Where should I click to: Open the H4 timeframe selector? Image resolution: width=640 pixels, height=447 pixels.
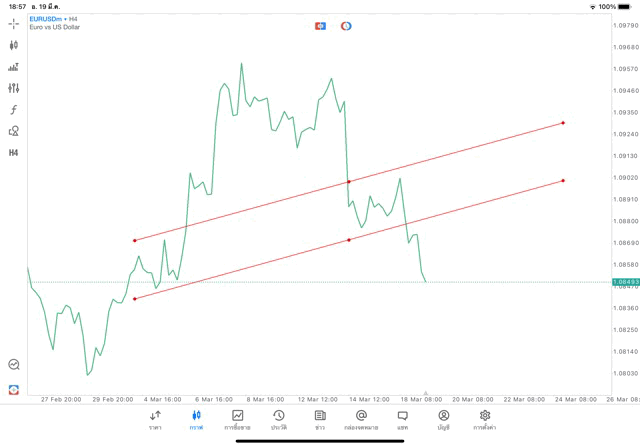[x=13, y=153]
